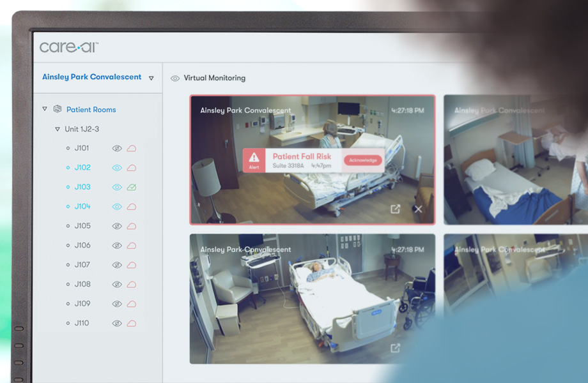Screen dimensions: 588x383
Task: Toggle the eye icon for room J103
Action: click(117, 187)
